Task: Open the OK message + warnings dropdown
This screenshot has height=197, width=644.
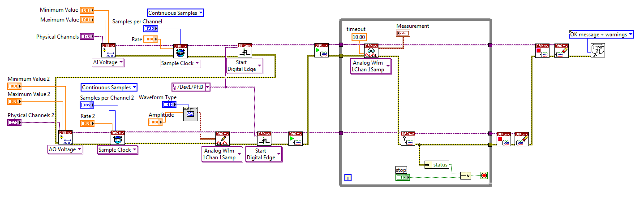Action: pos(601,35)
